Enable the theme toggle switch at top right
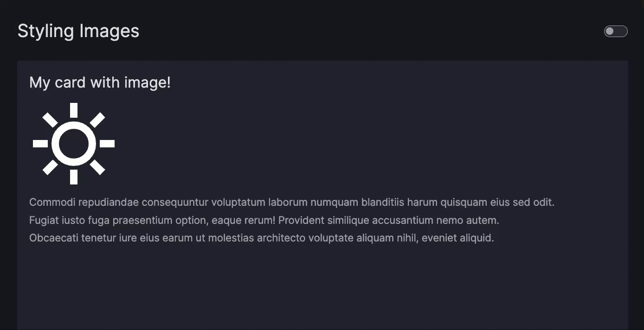This screenshot has width=644, height=330. (x=616, y=31)
